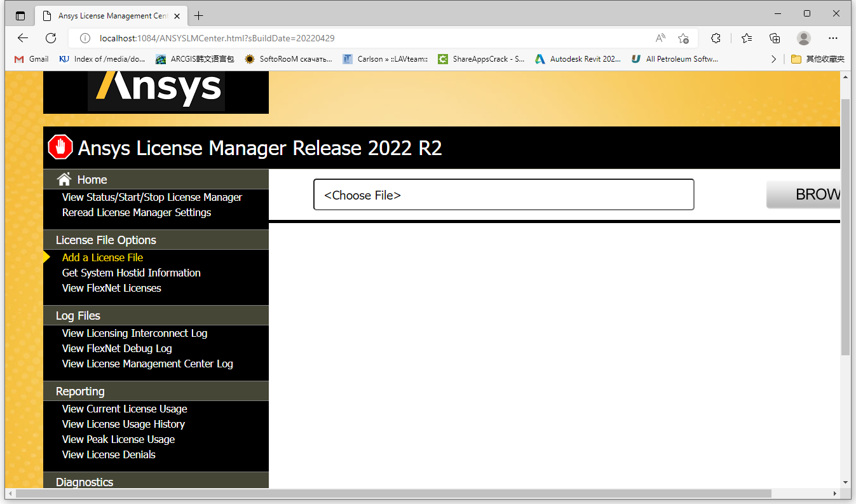The height and width of the screenshot is (504, 856).
Task: Click the License File Options section header
Action: point(156,240)
